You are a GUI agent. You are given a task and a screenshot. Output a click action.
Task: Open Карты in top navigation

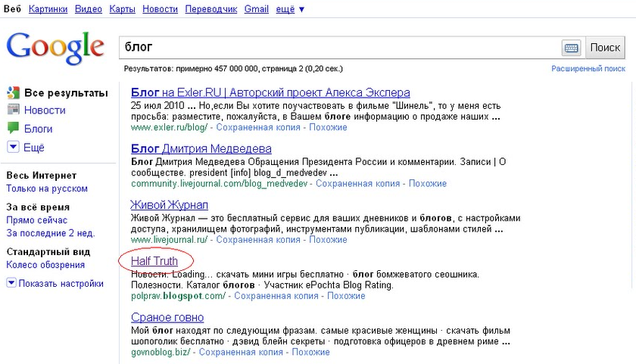click(122, 9)
